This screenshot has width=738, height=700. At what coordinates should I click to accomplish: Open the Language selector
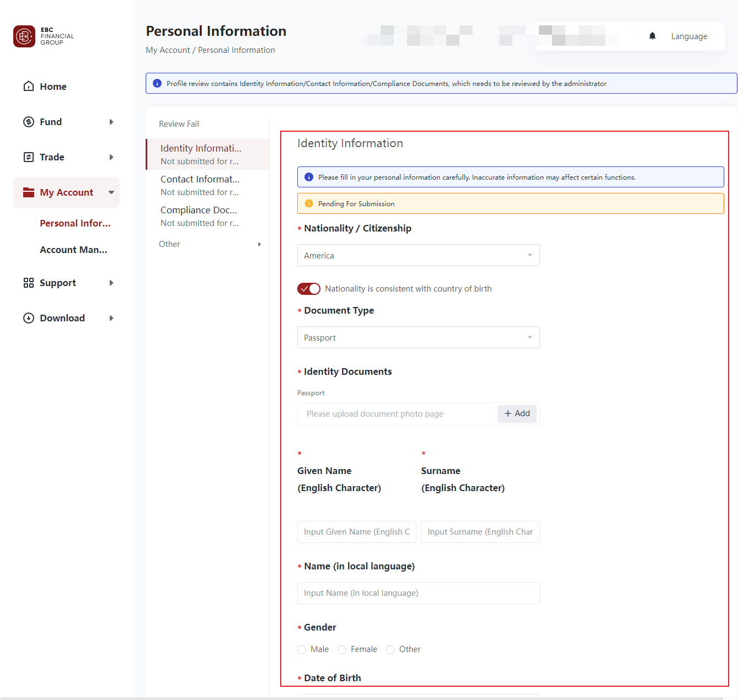point(689,36)
